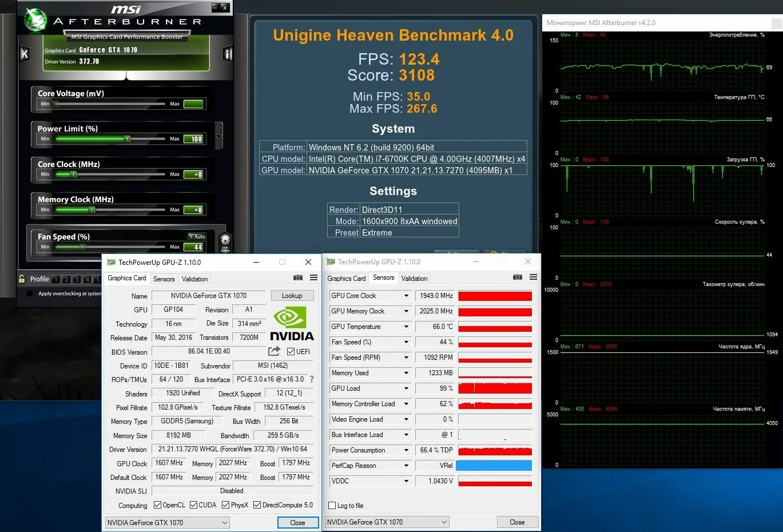
Task: Click Fan Speed 44 value field
Action: (193, 247)
